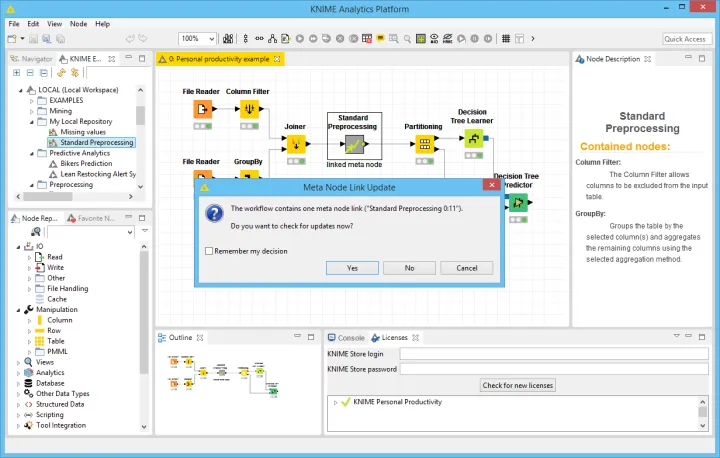Click the workflow thumbnail in Outline panel
The width and height of the screenshot is (720, 458).
[x=223, y=375]
